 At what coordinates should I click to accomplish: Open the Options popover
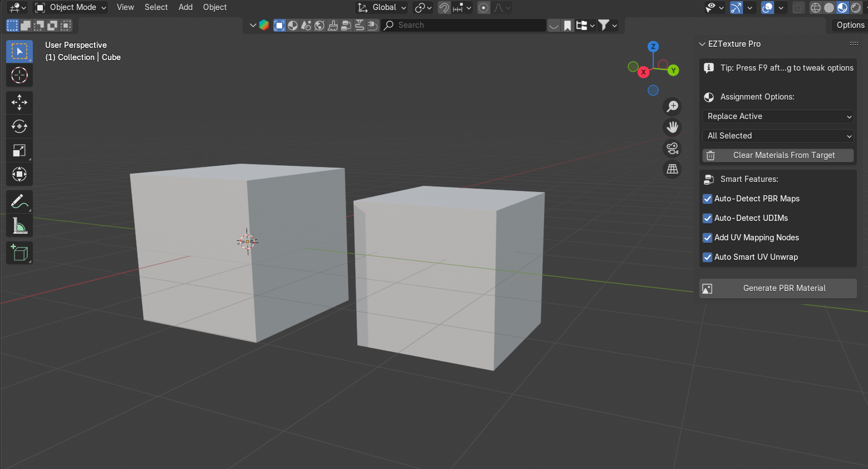[x=850, y=25]
